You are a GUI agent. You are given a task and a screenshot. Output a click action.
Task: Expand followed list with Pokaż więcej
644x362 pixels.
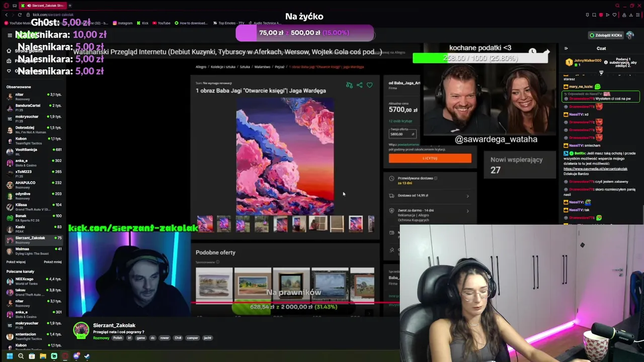(16, 262)
